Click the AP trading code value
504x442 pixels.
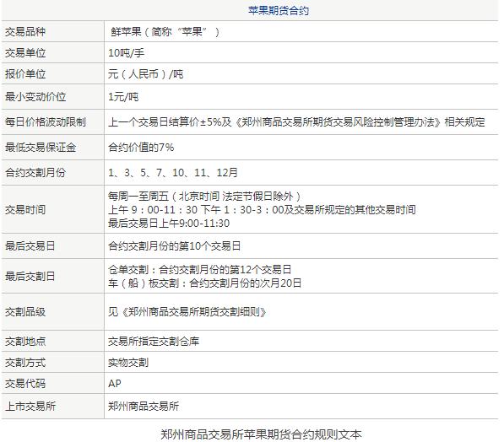(115, 384)
